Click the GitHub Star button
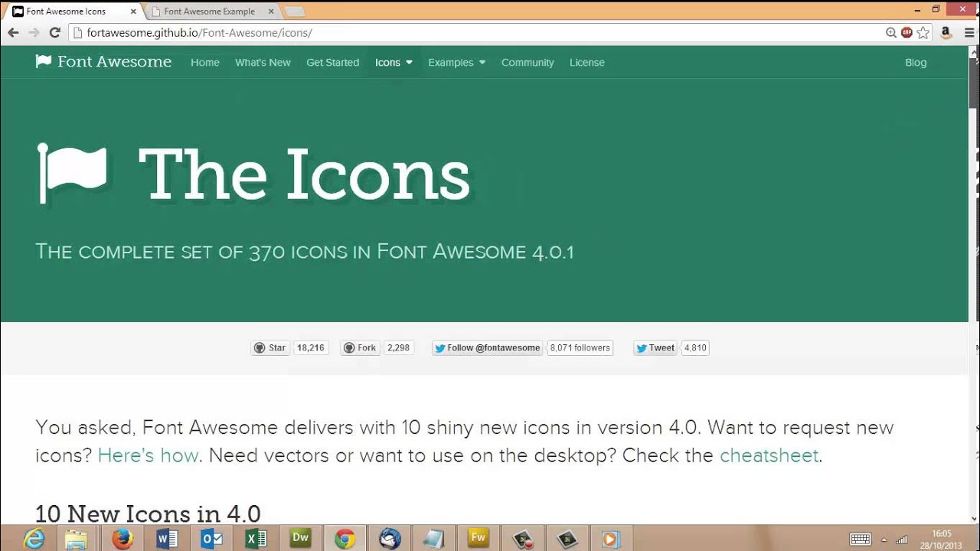Image resolution: width=980 pixels, height=551 pixels. pos(270,347)
